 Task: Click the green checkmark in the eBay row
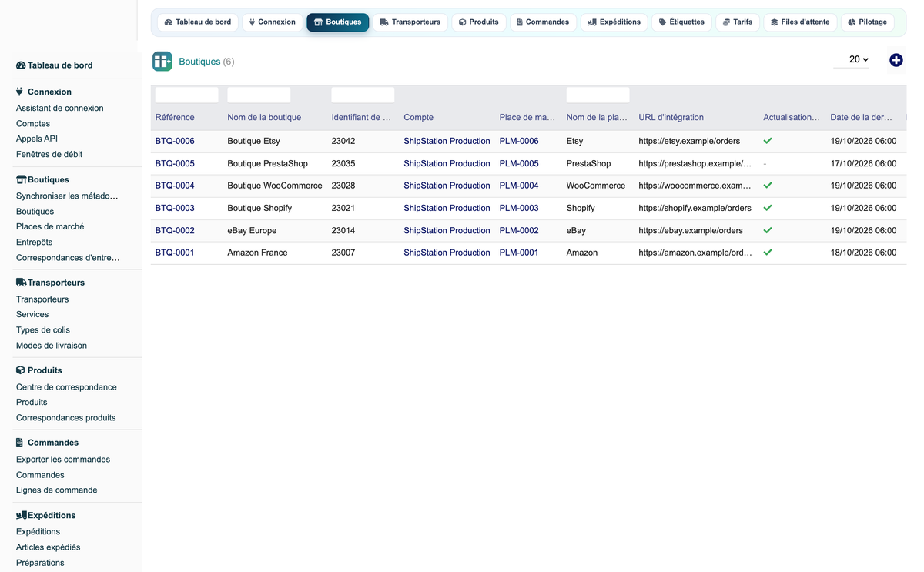(768, 230)
